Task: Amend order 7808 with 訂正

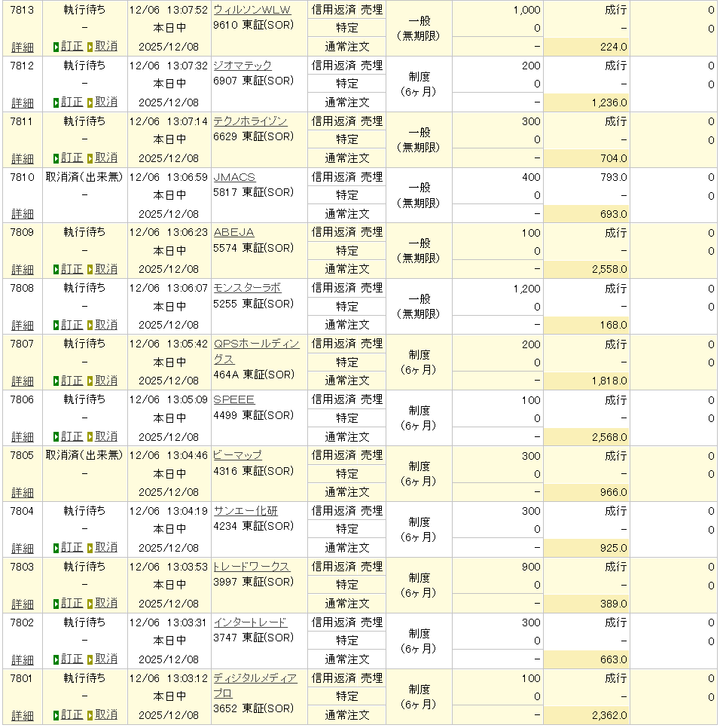Action: coord(72,325)
